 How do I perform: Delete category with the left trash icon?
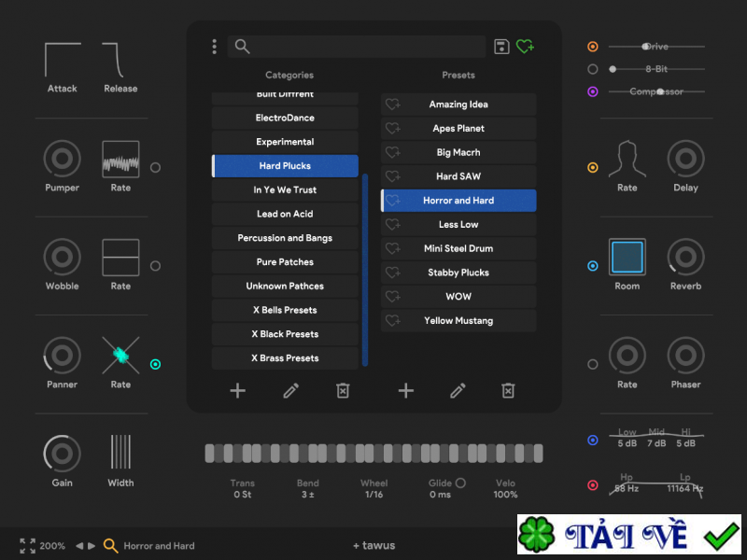(x=343, y=390)
